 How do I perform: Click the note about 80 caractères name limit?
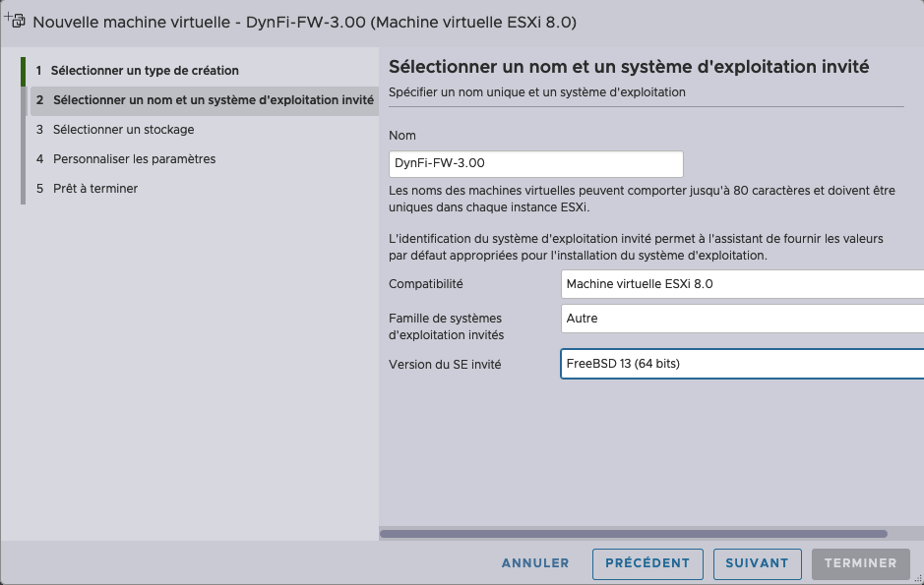click(x=642, y=199)
